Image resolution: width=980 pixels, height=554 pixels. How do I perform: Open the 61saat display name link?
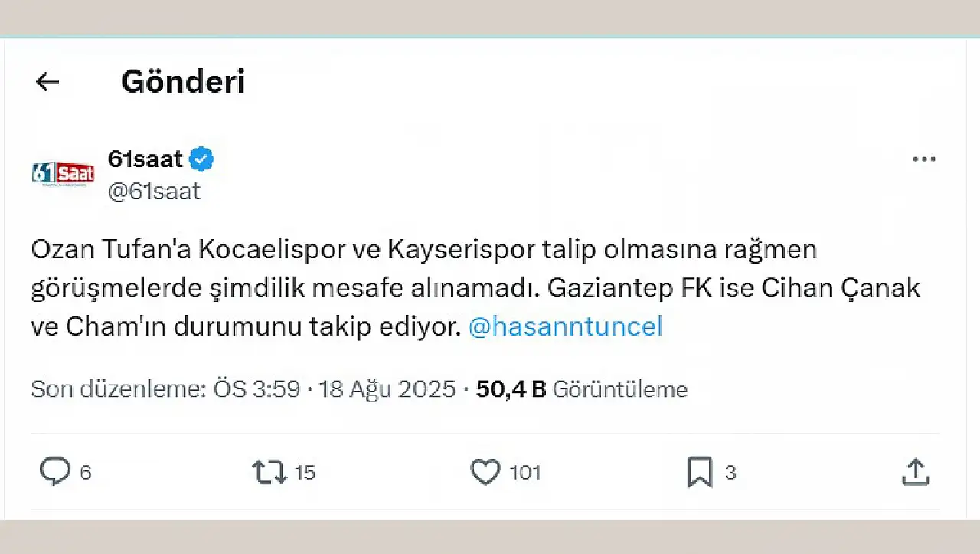(x=145, y=159)
